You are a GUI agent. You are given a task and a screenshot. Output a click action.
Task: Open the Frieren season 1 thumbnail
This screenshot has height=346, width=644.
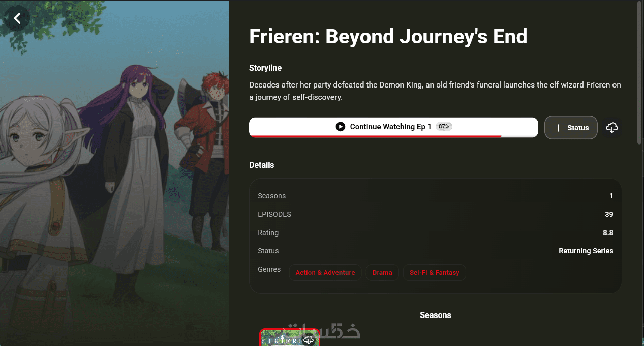click(289, 337)
